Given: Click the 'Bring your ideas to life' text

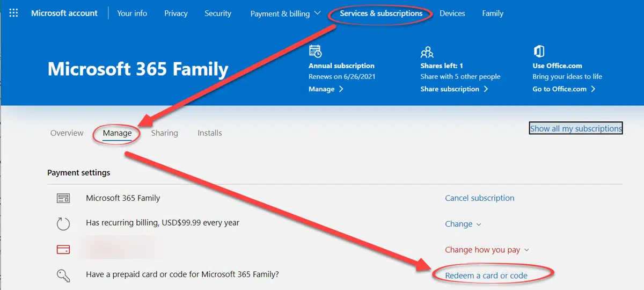Looking at the screenshot, I should click(567, 77).
